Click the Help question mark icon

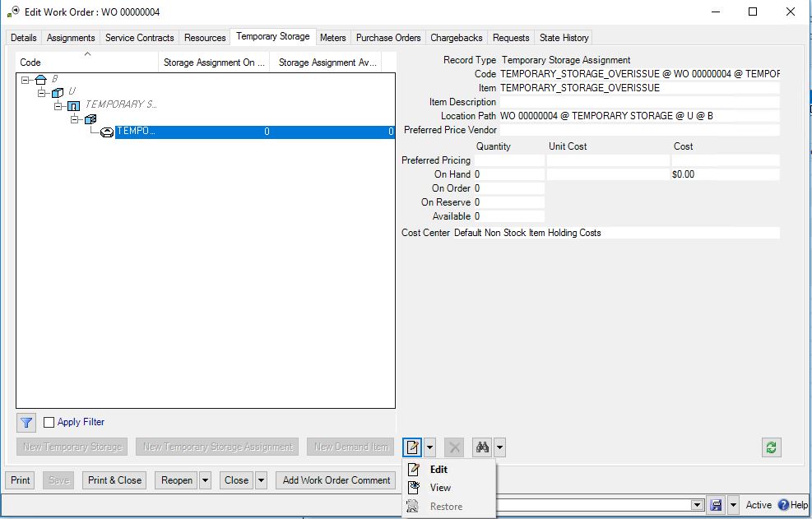pyautogui.click(x=783, y=504)
